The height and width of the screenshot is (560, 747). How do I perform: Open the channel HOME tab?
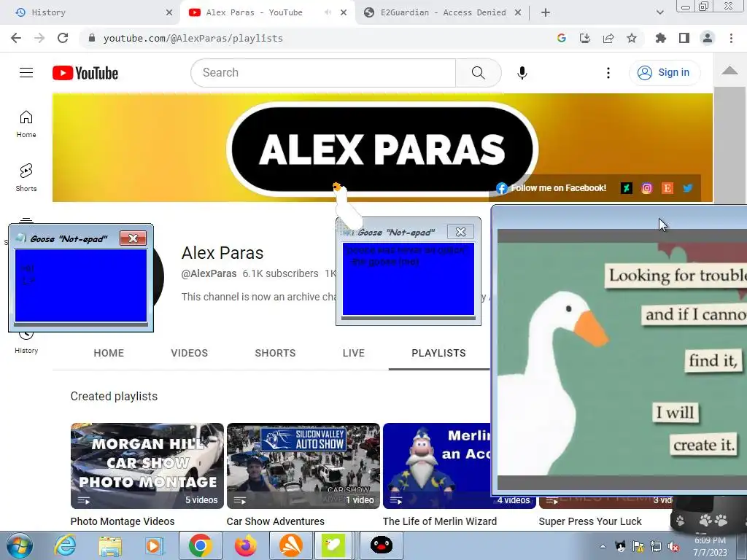pos(109,353)
